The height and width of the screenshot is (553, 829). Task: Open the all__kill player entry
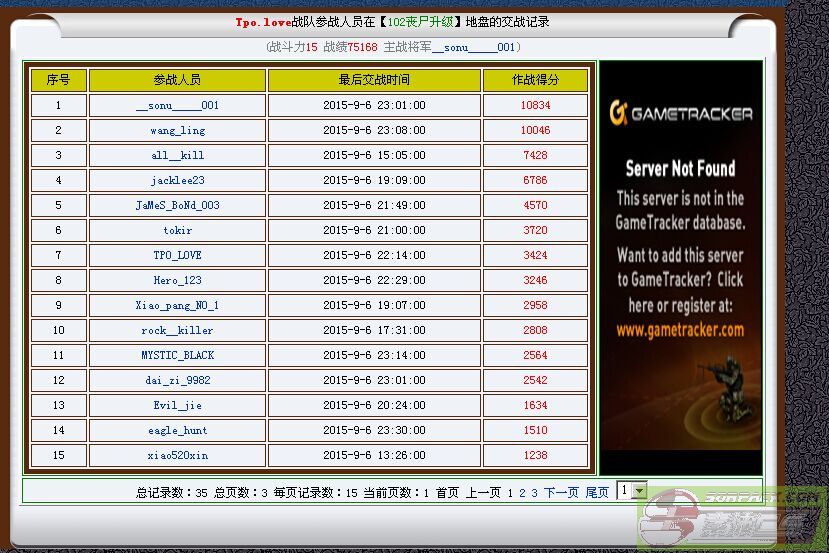(177, 155)
